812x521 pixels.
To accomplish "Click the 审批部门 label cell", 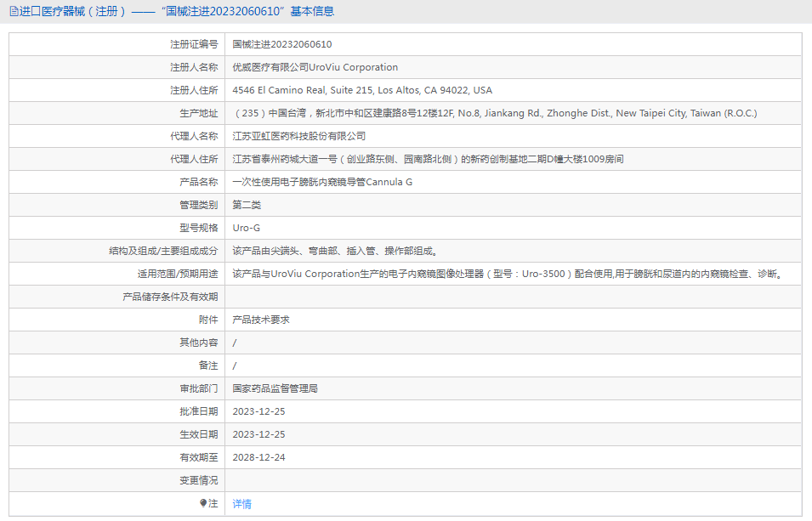I will point(117,388).
